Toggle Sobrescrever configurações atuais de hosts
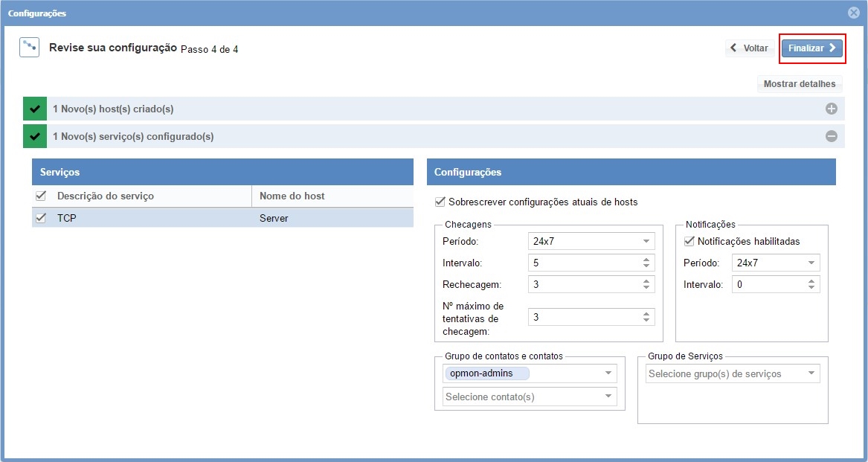The height and width of the screenshot is (462, 868). tap(440, 202)
